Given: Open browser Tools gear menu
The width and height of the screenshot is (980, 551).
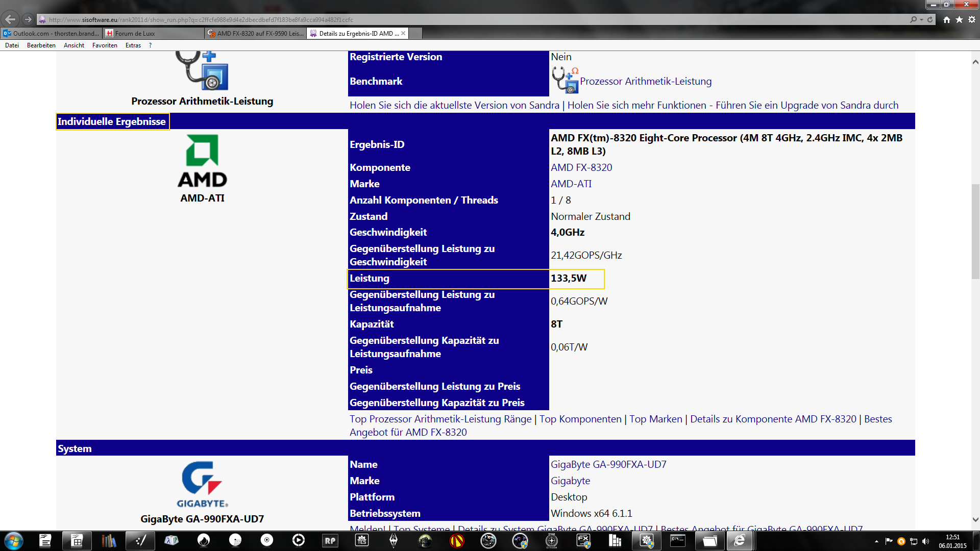Looking at the screenshot, I should (972, 19).
